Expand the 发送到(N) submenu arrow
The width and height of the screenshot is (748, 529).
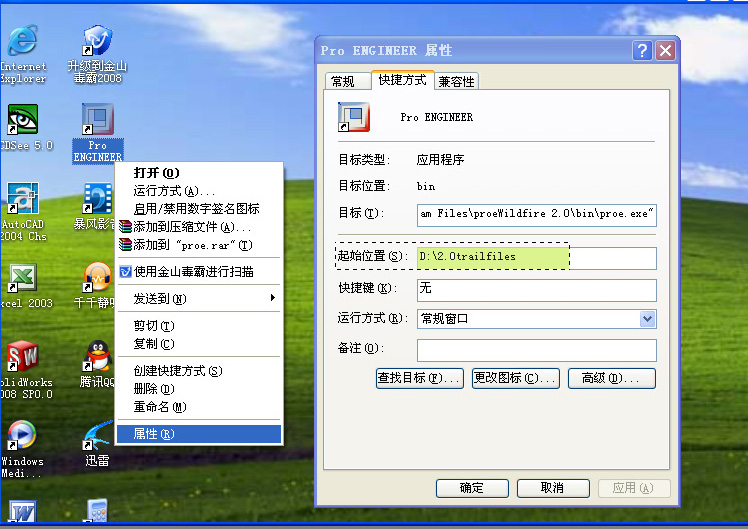[272, 298]
